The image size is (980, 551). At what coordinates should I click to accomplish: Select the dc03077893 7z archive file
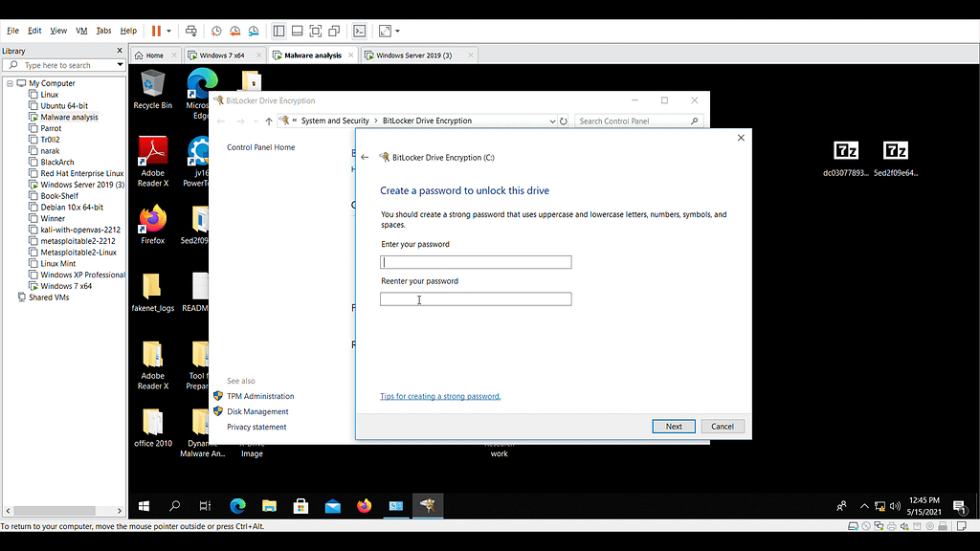(846, 159)
